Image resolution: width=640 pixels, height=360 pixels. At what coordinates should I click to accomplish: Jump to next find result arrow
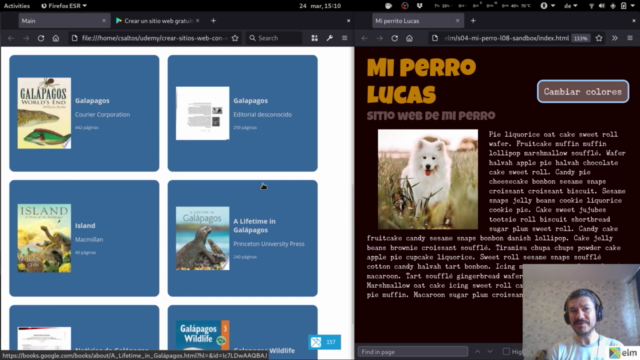click(x=490, y=351)
